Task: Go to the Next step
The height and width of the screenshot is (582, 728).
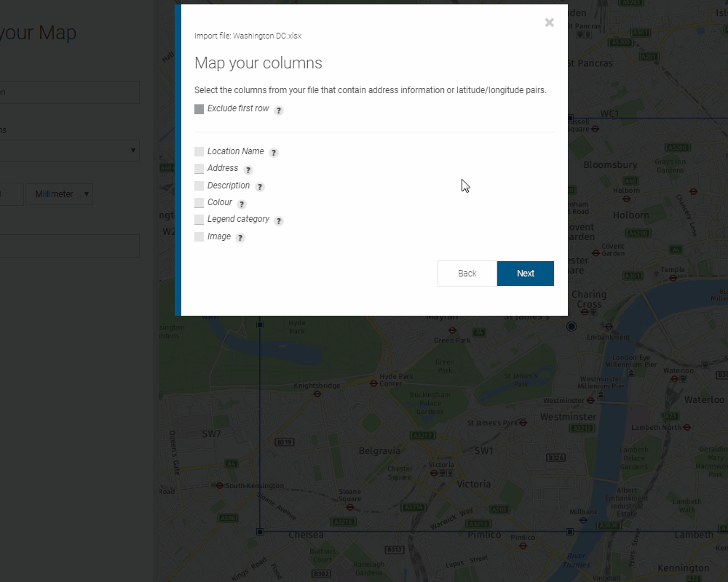Action: [526, 274]
